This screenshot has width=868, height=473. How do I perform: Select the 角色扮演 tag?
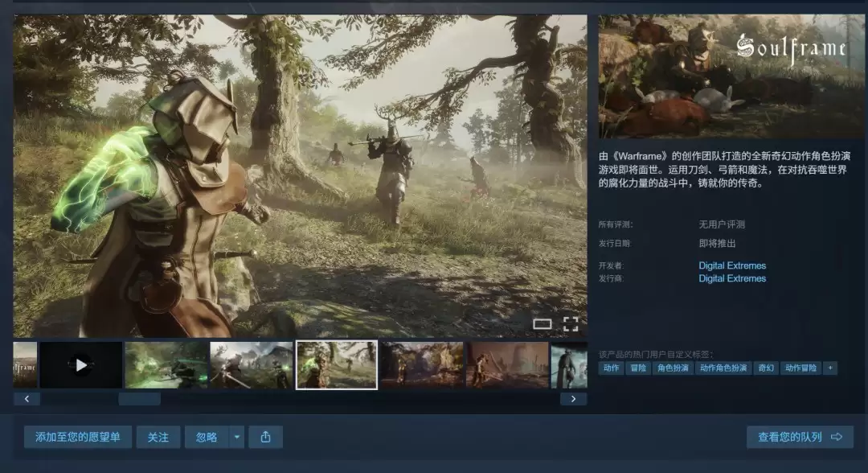(x=673, y=368)
